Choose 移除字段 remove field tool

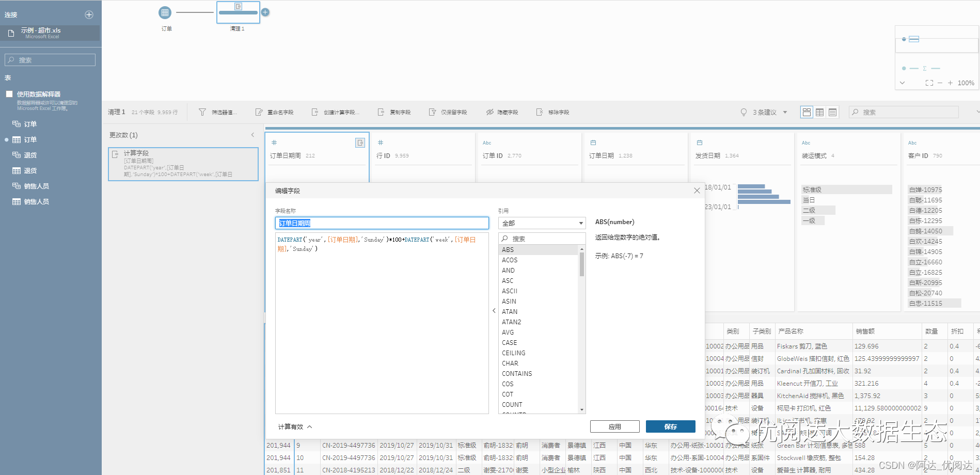point(552,112)
